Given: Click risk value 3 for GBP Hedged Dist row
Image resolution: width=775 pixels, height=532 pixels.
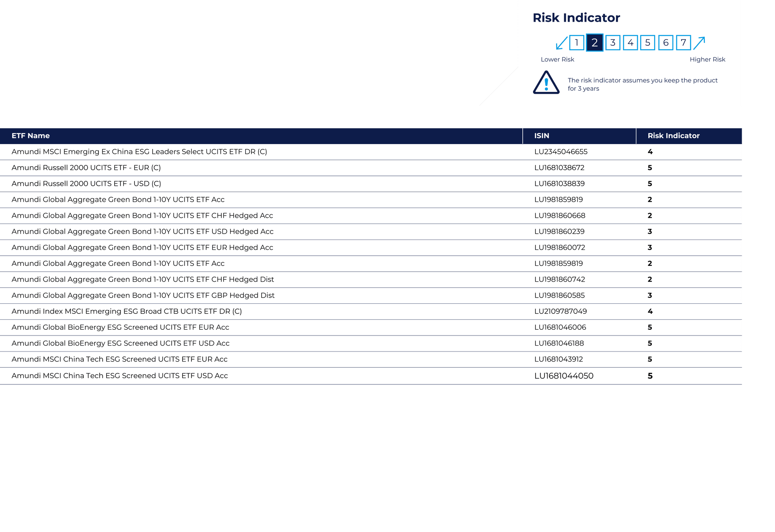Looking at the screenshot, I should click(650, 295).
